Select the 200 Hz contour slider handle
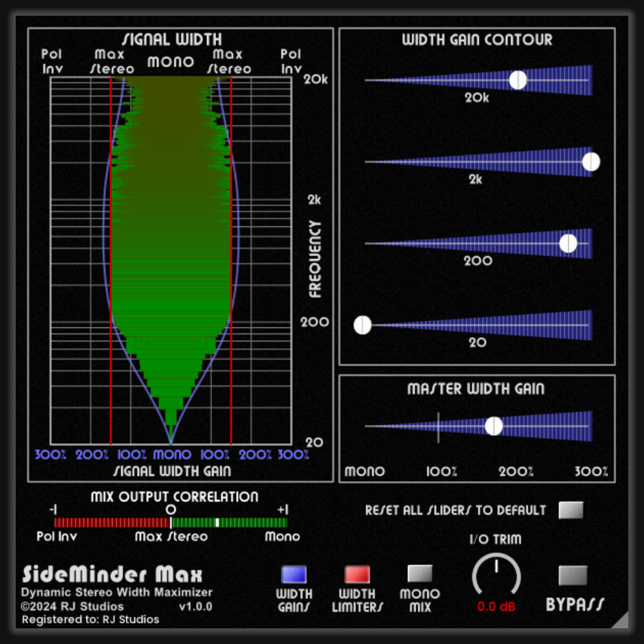 point(569,244)
